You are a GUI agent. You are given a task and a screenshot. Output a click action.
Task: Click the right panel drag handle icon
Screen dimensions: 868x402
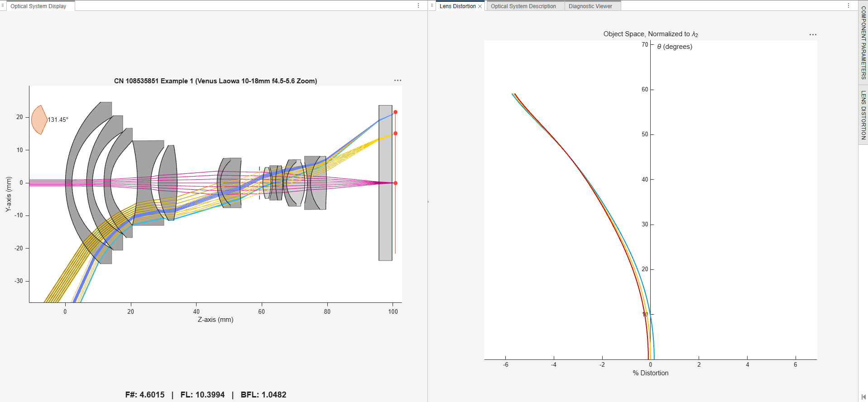pyautogui.click(x=432, y=6)
